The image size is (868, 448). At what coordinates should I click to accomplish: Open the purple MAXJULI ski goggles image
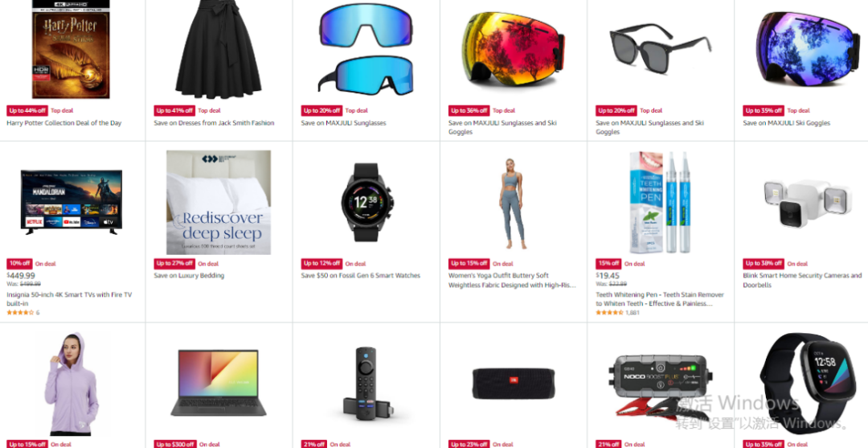coord(809,50)
